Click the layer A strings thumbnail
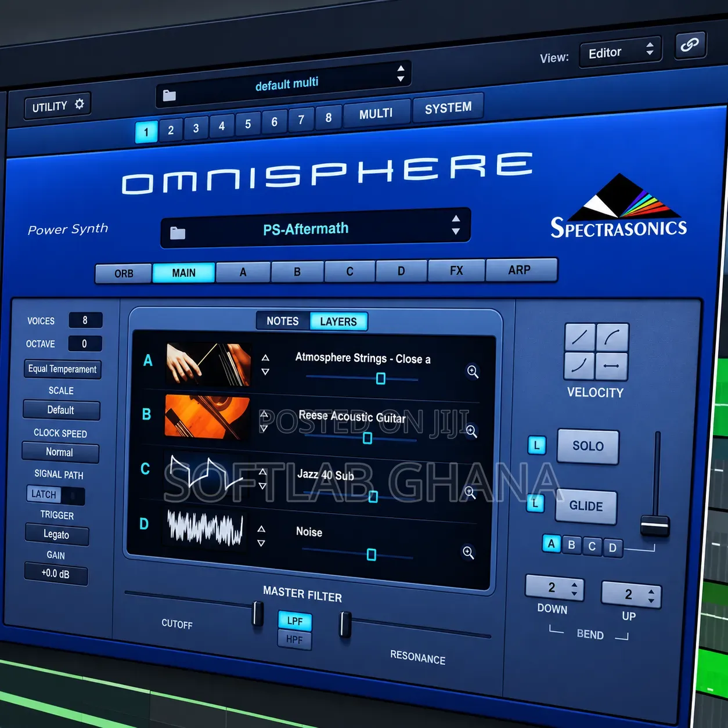Screen dimensions: 728x728 [x=209, y=365]
